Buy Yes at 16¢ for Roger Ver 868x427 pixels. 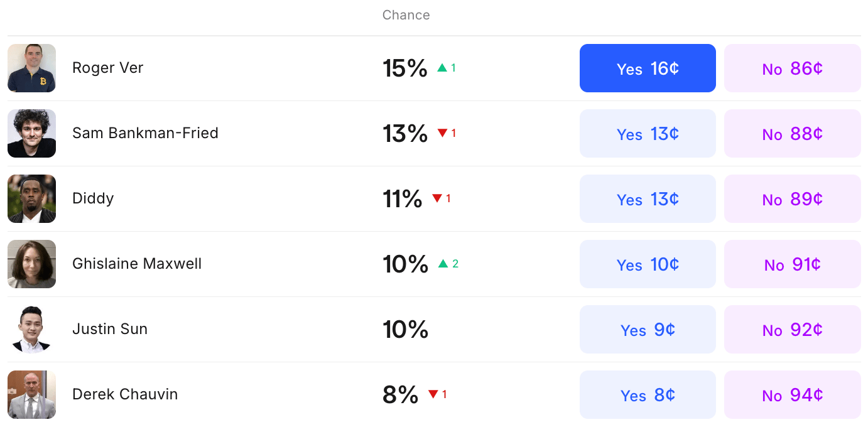click(x=648, y=68)
